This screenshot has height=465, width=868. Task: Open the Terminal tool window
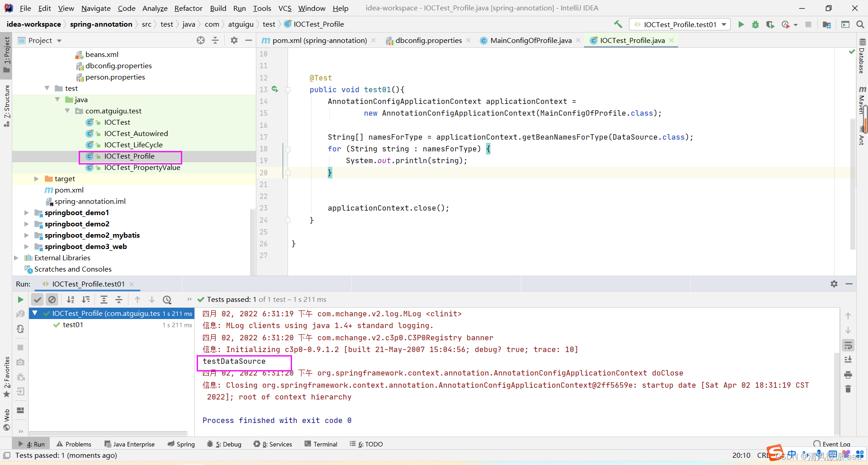point(321,444)
